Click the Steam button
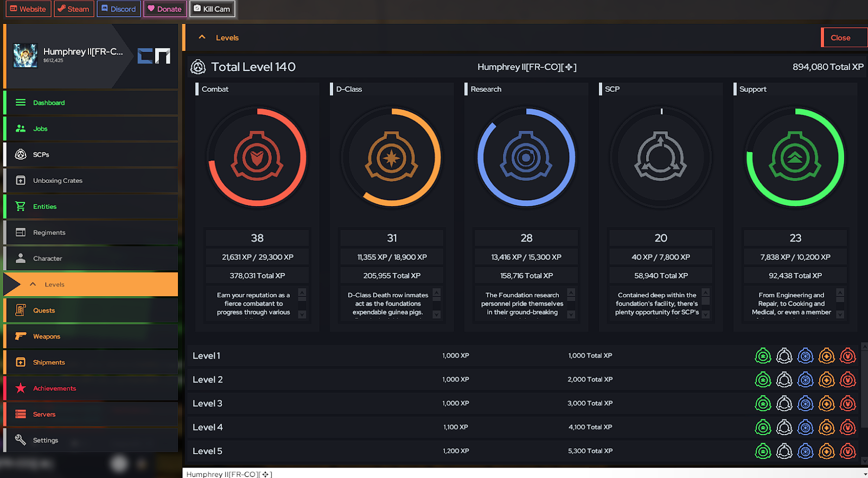Viewport: 868px width, 478px height. pyautogui.click(x=74, y=9)
